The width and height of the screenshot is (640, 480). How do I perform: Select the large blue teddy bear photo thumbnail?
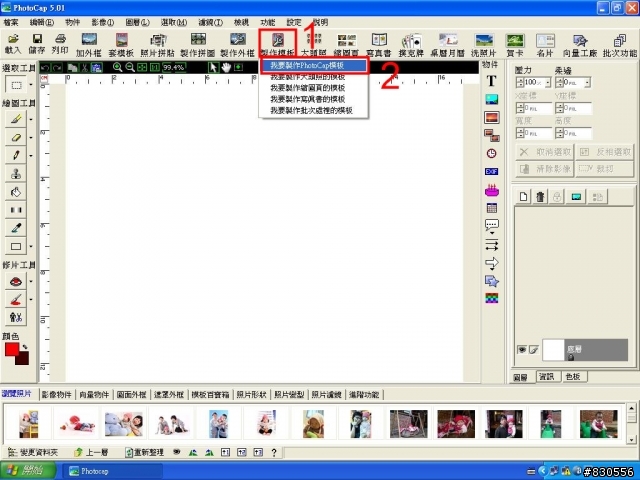click(x=124, y=424)
